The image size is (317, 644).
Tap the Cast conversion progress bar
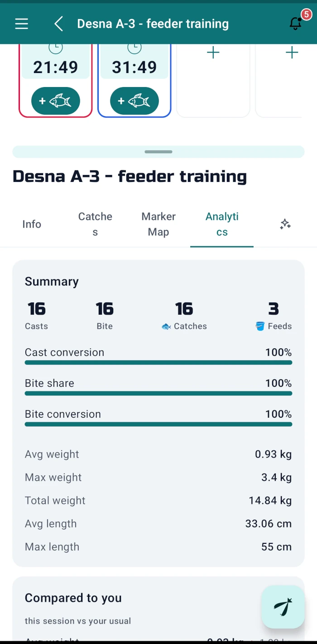[x=158, y=362]
